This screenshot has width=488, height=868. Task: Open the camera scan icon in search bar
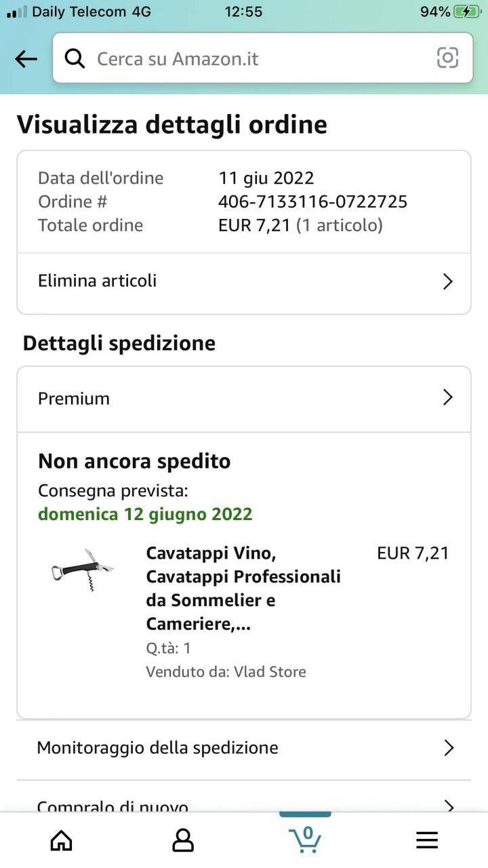(x=447, y=58)
